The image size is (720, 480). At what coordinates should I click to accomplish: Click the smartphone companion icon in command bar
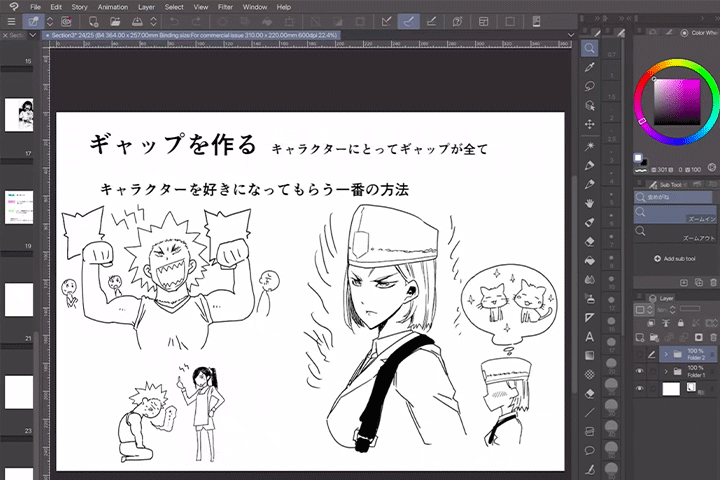point(536,22)
